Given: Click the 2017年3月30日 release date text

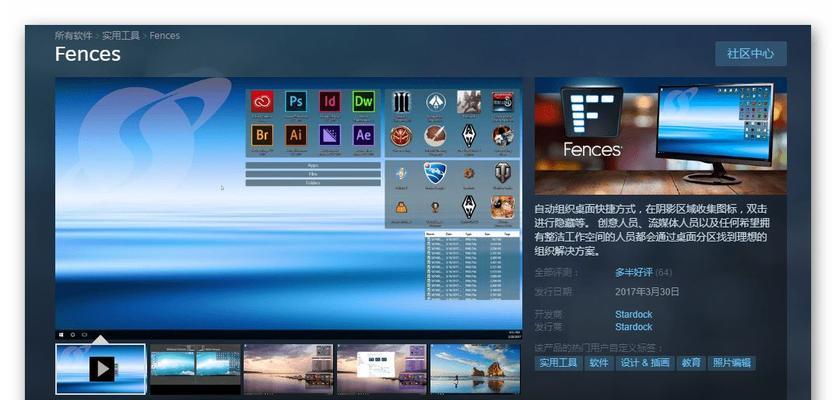Looking at the screenshot, I should [x=647, y=292].
